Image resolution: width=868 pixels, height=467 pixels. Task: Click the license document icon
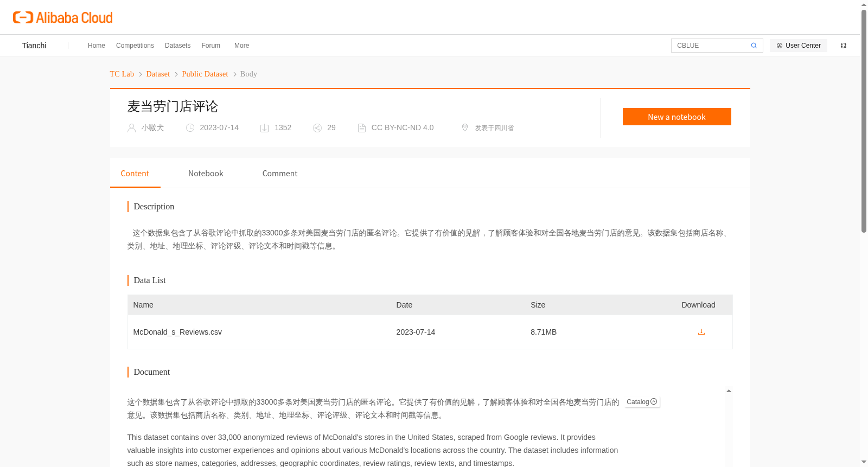[x=362, y=128]
